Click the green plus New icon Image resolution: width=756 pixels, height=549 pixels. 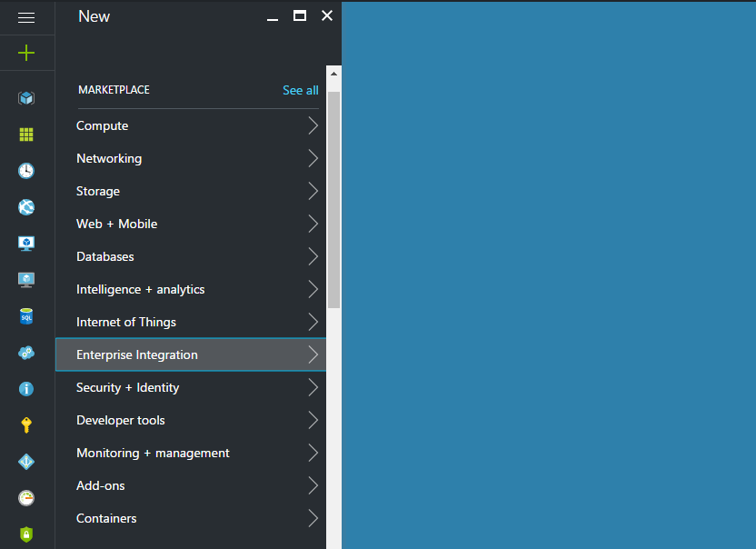click(26, 53)
